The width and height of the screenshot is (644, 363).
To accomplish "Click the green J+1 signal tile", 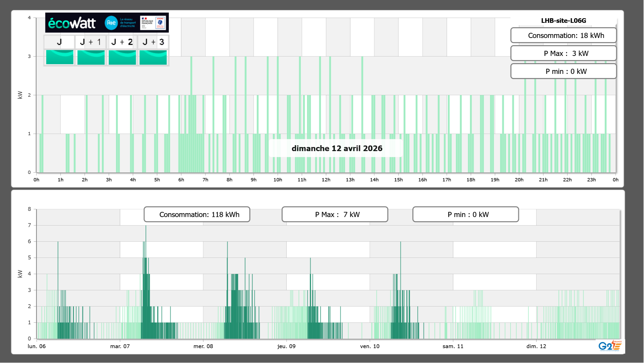I will pyautogui.click(x=91, y=57).
